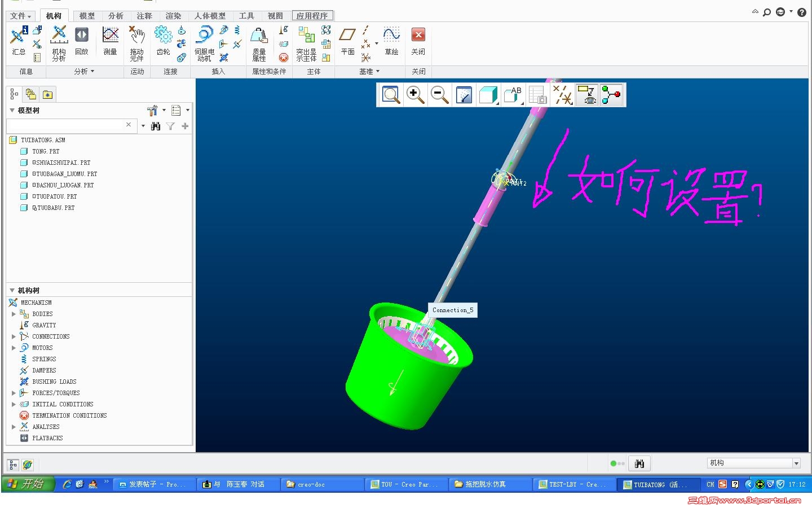Click the Zoom In magnifier
Image resolution: width=812 pixels, height=508 pixels.
click(x=415, y=95)
